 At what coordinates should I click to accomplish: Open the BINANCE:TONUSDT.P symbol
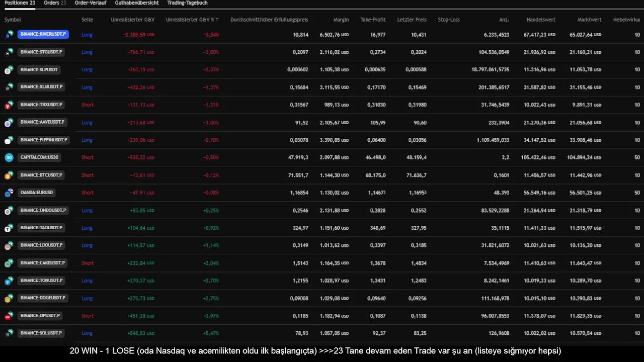click(42, 281)
